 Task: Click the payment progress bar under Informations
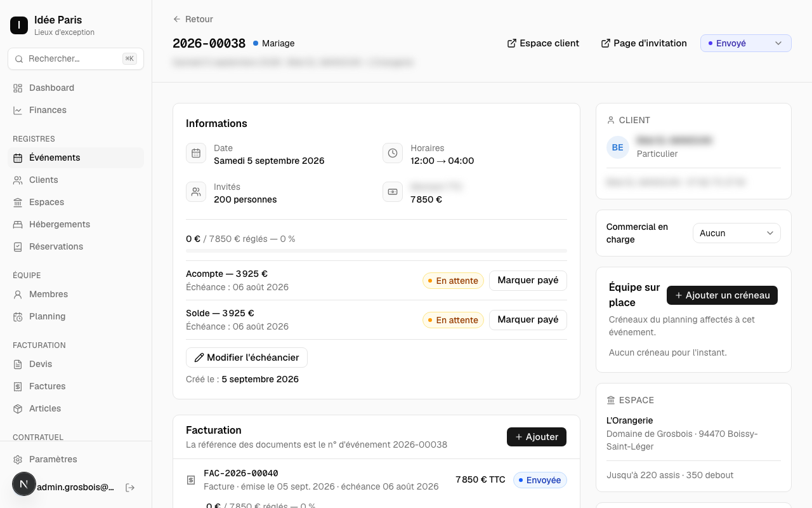(376, 251)
